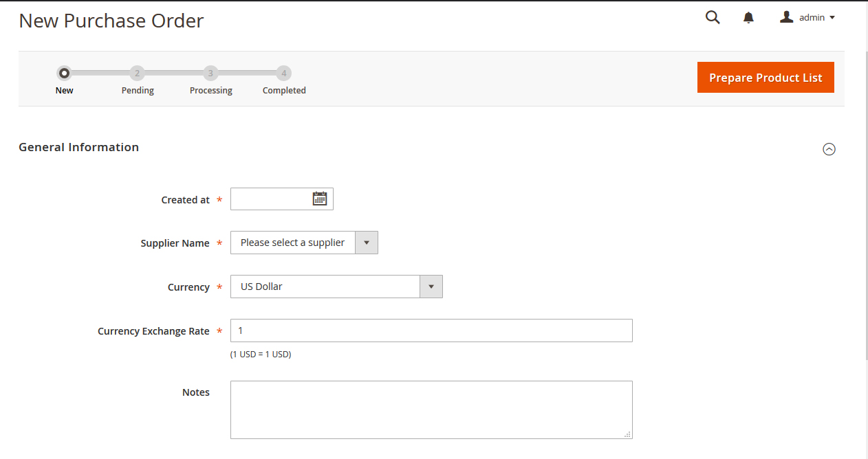Open the Supplier Name dropdown

(x=304, y=243)
